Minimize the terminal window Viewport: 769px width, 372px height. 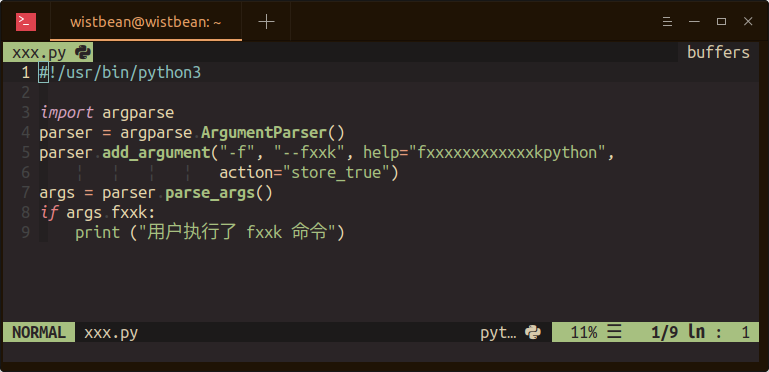(694, 22)
